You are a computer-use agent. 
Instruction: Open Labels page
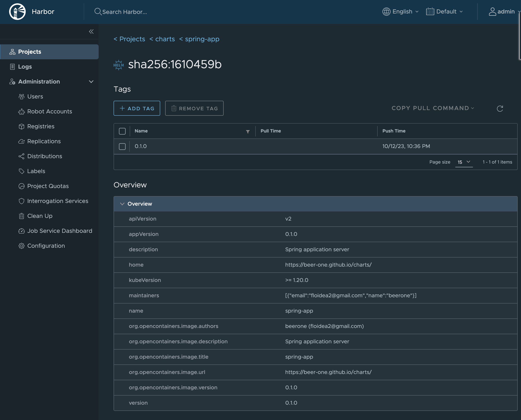tap(36, 171)
